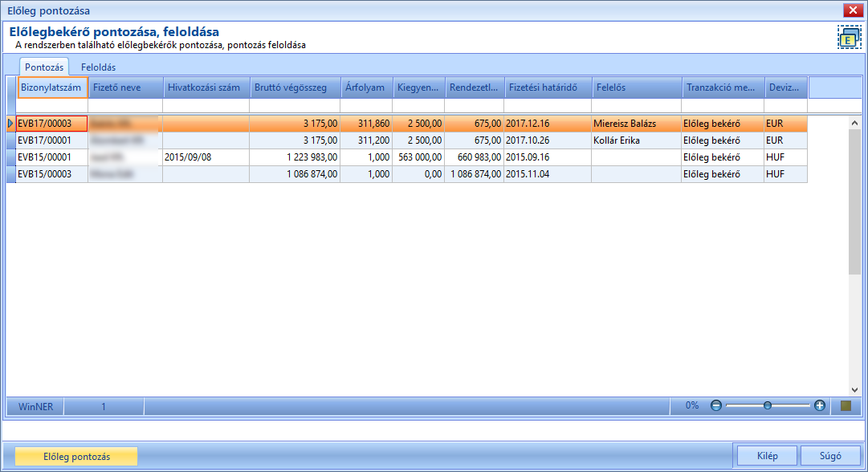Image resolution: width=868 pixels, height=472 pixels.
Task: Click Deviz... column header
Action: pyautogui.click(x=786, y=87)
